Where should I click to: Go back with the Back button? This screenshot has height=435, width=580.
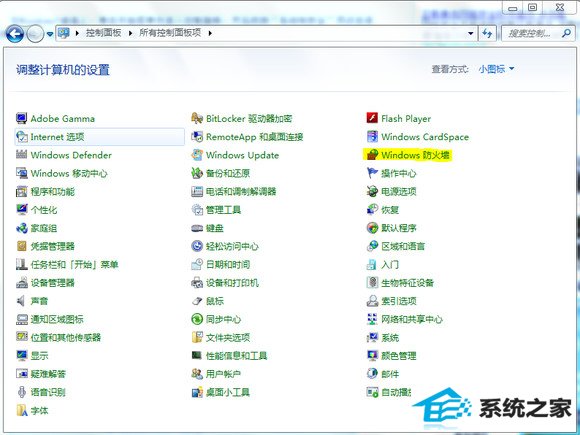click(15, 34)
